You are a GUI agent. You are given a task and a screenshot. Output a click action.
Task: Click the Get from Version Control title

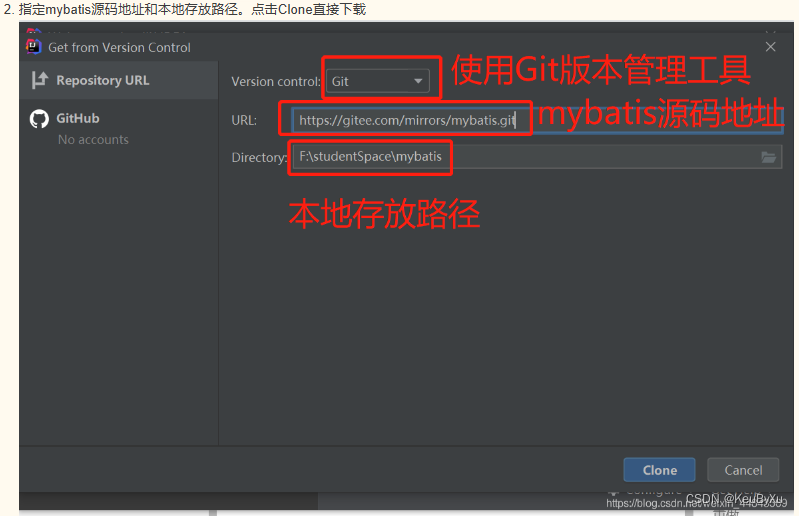tap(119, 47)
